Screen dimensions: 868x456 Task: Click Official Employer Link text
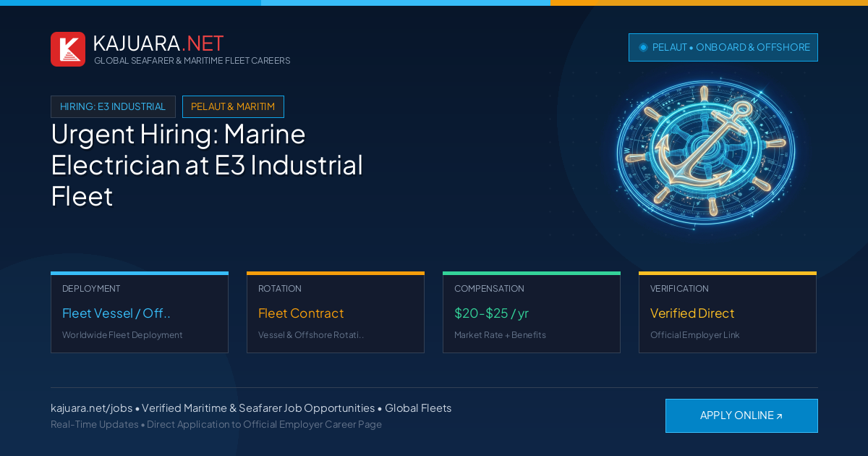(695, 335)
